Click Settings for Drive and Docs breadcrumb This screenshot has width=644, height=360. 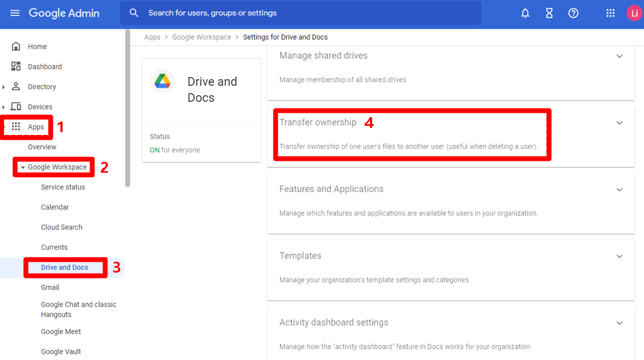click(x=285, y=37)
